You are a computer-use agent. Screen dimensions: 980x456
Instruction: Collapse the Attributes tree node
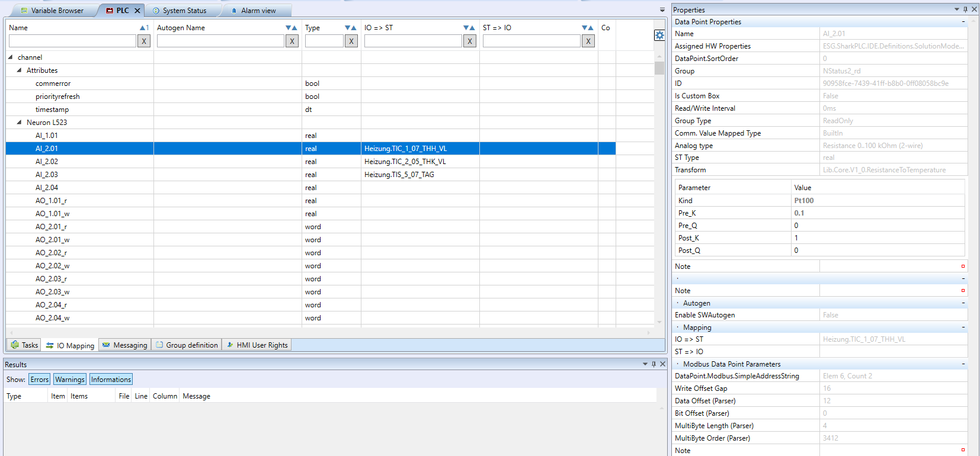point(20,70)
